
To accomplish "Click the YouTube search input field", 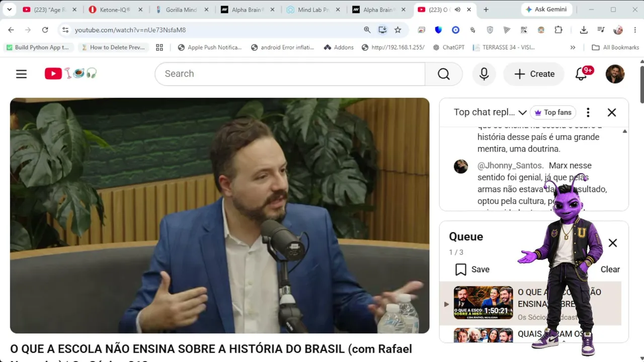I will click(x=290, y=74).
